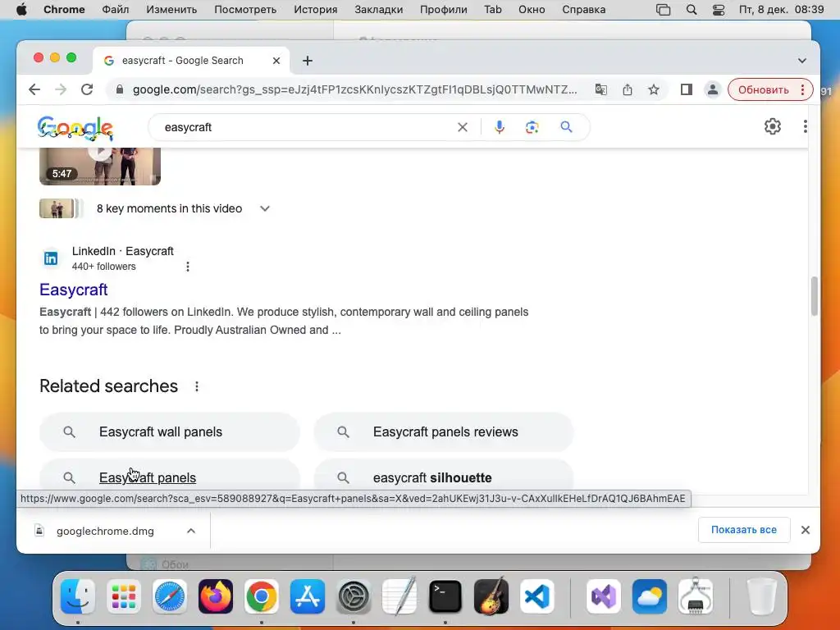Image resolution: width=840 pixels, height=630 pixels.
Task: Open the Профили menu
Action: point(444,10)
